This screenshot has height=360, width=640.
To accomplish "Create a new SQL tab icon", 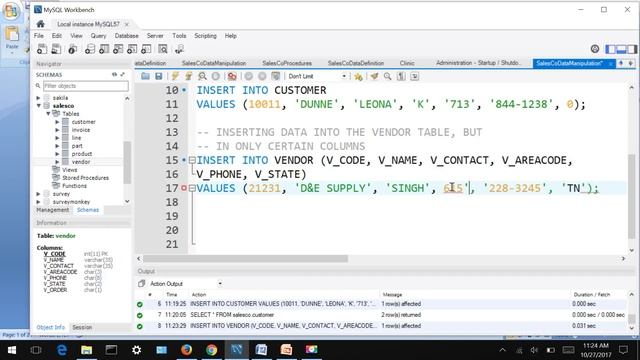I will pyautogui.click(x=42, y=49).
